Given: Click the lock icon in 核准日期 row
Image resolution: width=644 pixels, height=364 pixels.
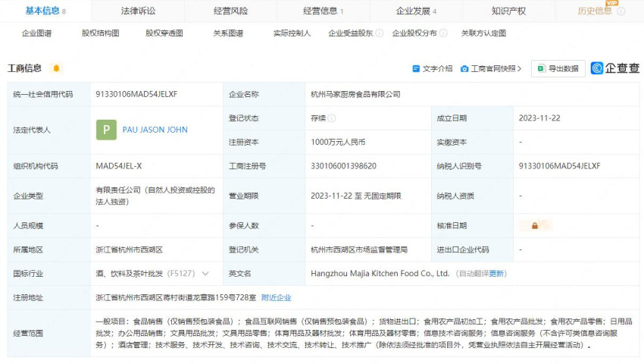Looking at the screenshot, I should tap(535, 226).
